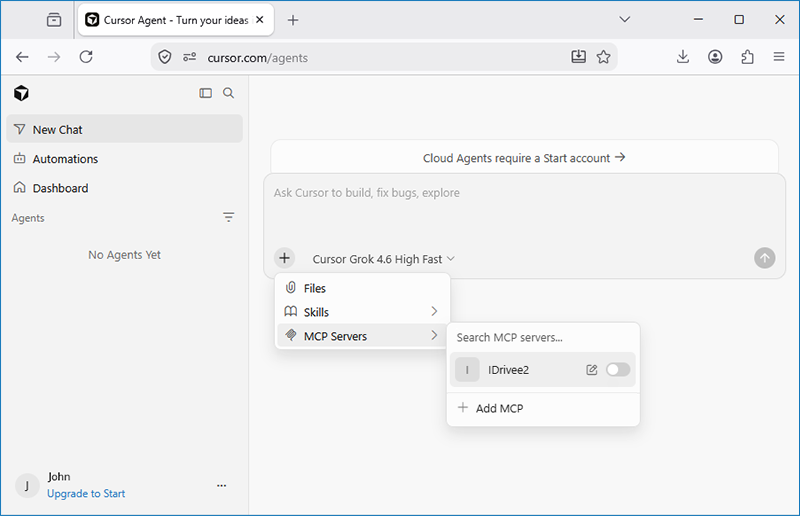The height and width of the screenshot is (516, 800).
Task: Open the extensions puzzle icon
Action: [747, 57]
